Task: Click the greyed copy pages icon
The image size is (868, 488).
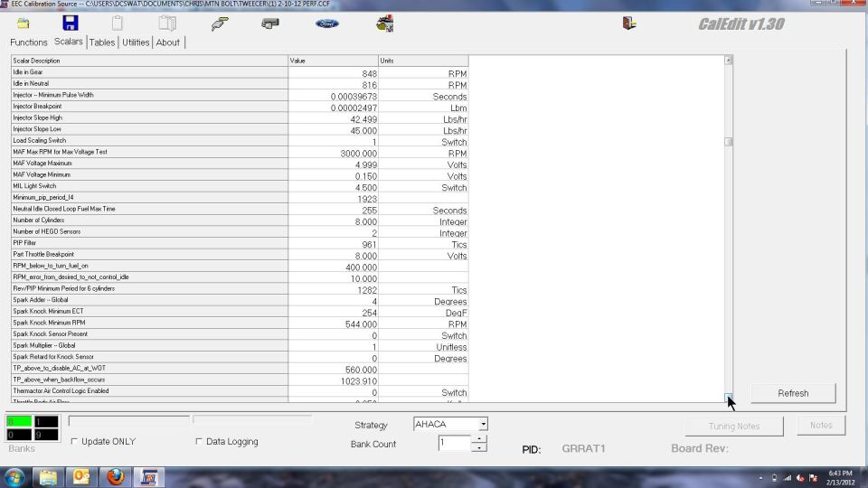Action: click(167, 23)
